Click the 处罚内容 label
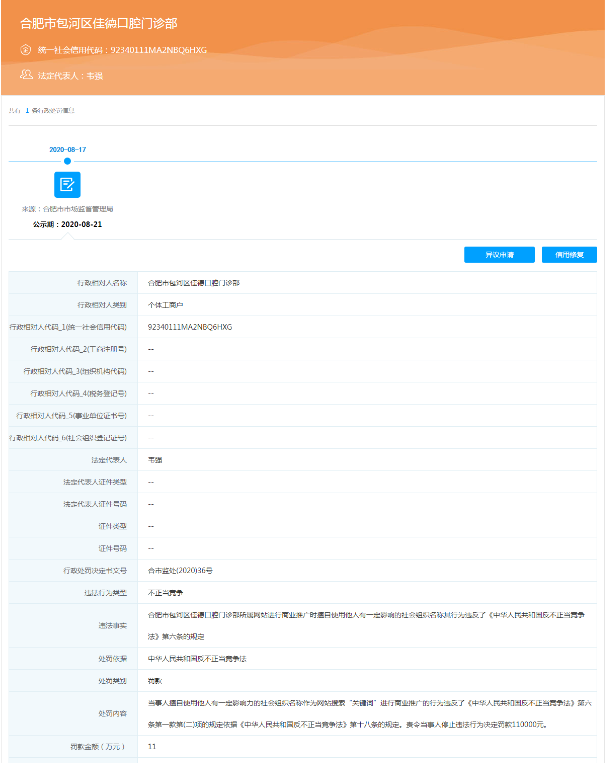This screenshot has height=763, width=607. (x=112, y=714)
